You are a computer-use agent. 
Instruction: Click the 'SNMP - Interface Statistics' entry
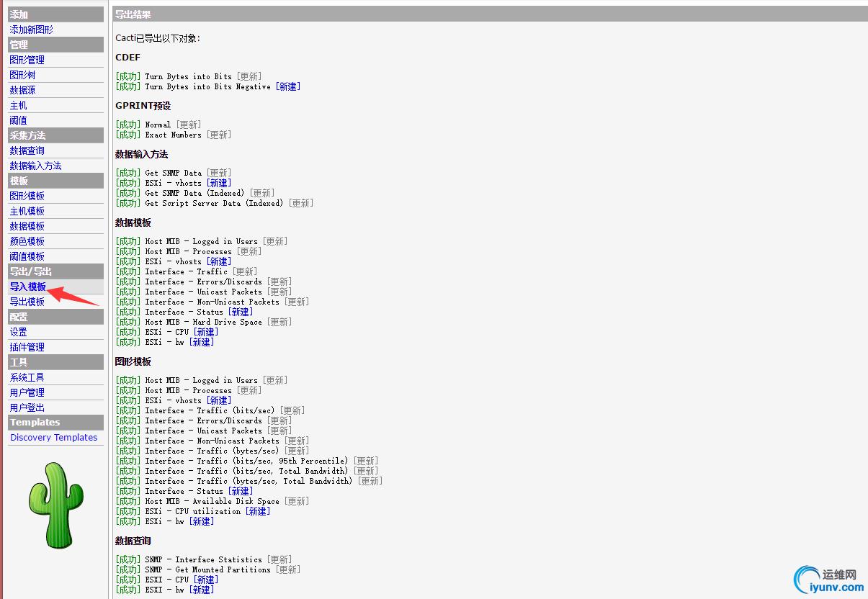203,559
